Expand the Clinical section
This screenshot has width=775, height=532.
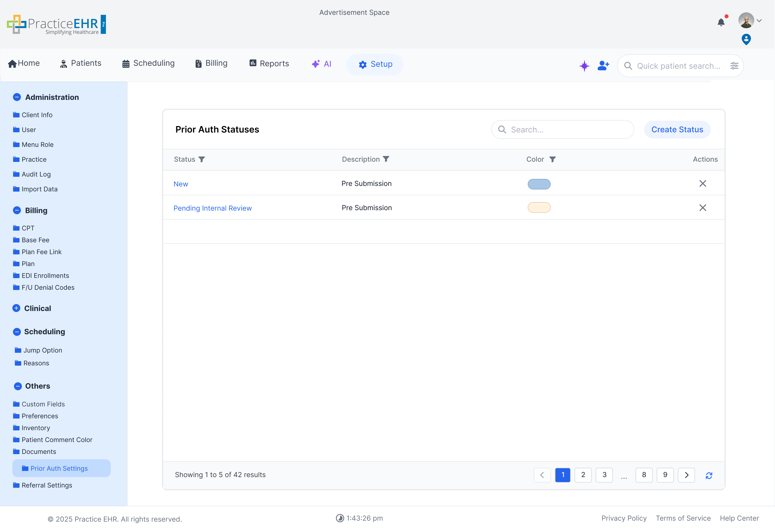point(16,308)
